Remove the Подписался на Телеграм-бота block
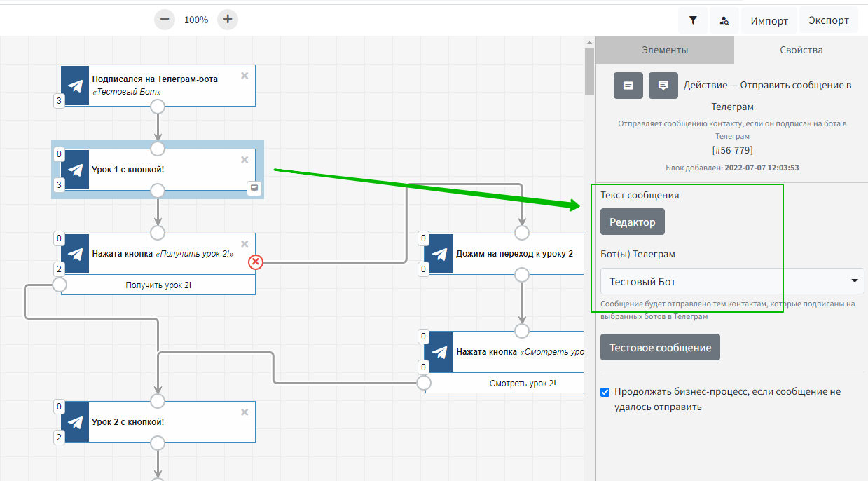868x481 pixels. pos(244,76)
